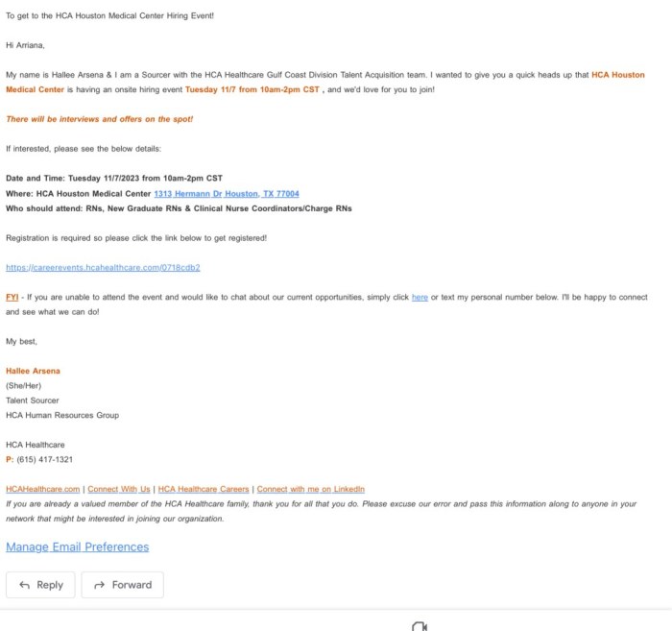This screenshot has height=631, width=672.
Task: Open Manage Email Preferences
Action: click(78, 547)
